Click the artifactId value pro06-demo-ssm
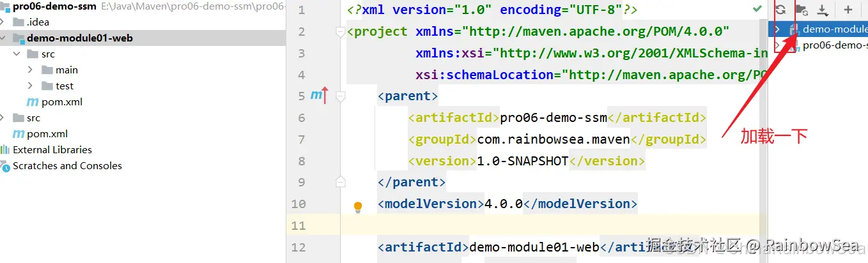This screenshot has width=868, height=263. pos(553,117)
